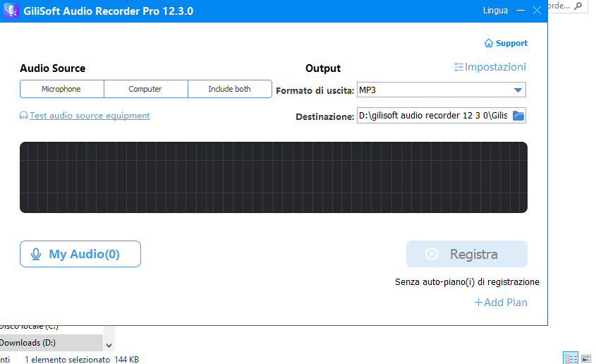The width and height of the screenshot is (596, 364).
Task: Click the Audio Source heading label
Action: [x=52, y=68]
